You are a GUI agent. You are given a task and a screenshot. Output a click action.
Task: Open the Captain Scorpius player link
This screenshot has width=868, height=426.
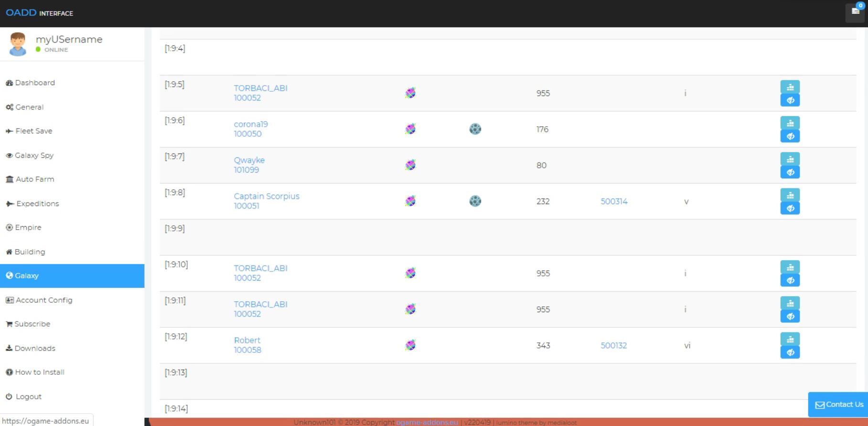266,196
